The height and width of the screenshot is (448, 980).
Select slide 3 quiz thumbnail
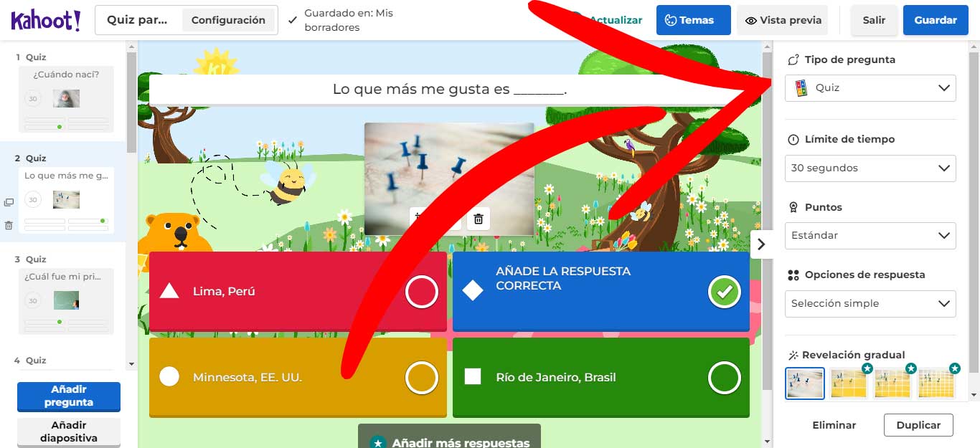click(x=66, y=301)
